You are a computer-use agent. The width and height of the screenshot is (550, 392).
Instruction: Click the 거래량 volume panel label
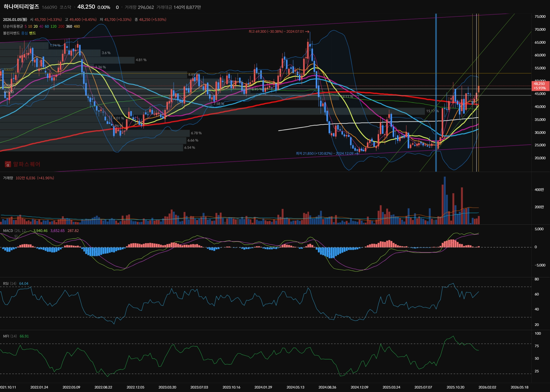(x=8, y=178)
